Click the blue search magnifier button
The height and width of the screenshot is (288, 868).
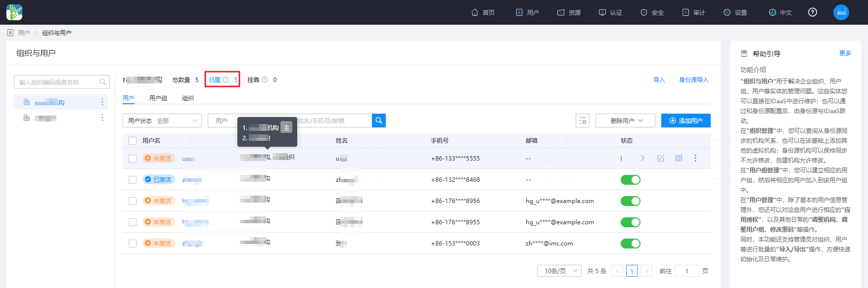click(378, 121)
